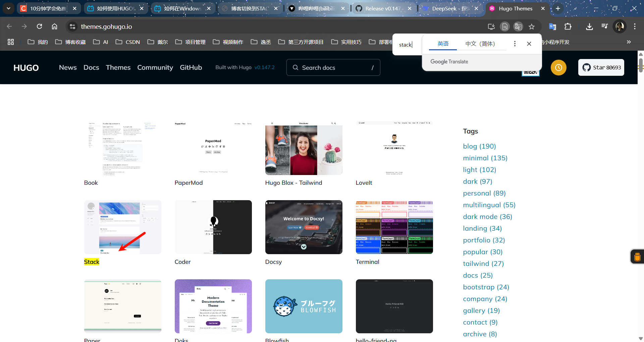Open translate popup options three dots
Viewport: 644px width, 342px height.
(515, 44)
